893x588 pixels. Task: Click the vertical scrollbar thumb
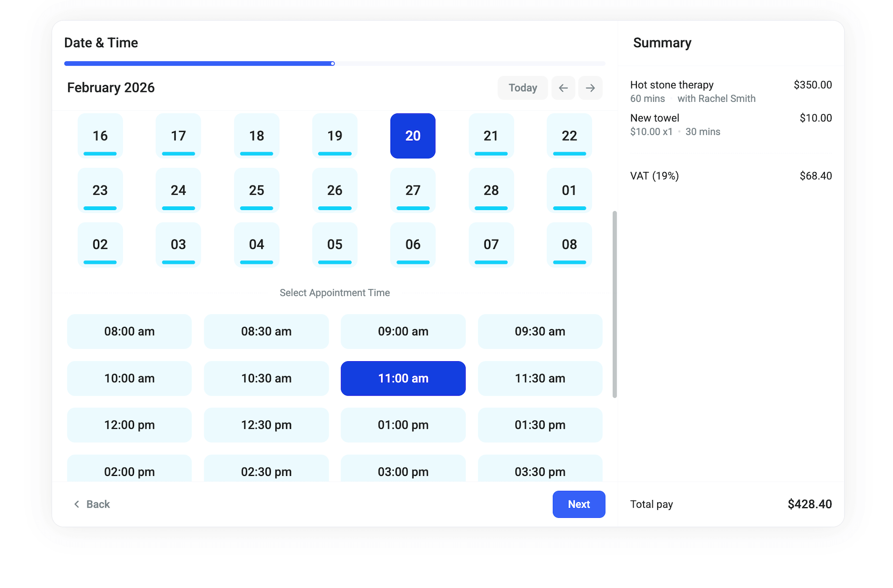614,304
